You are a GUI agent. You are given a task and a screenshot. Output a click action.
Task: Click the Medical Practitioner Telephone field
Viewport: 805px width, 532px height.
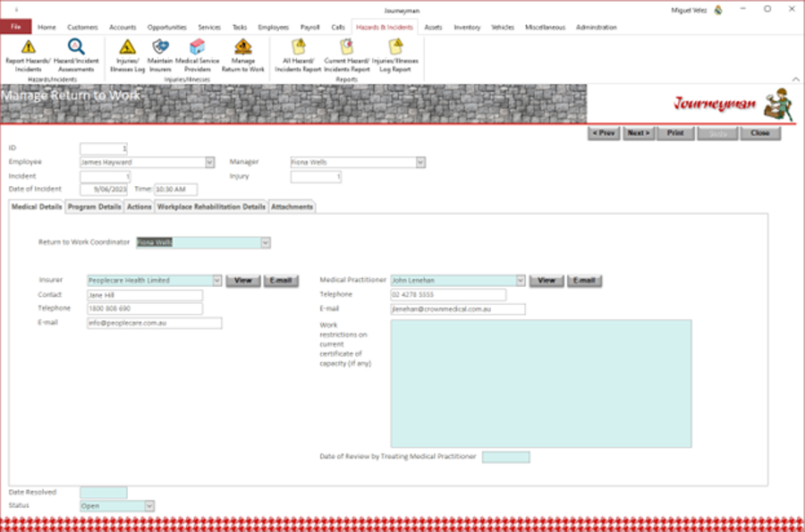(448, 295)
